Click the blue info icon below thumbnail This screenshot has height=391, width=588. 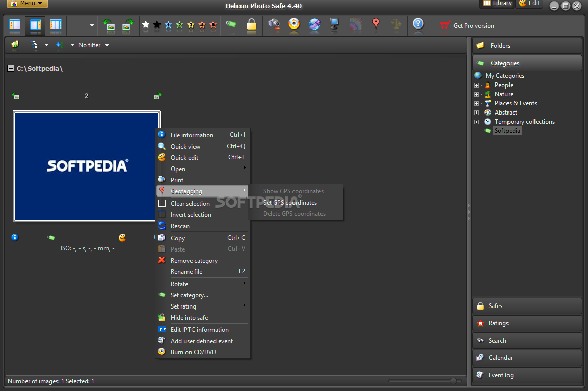pos(15,237)
